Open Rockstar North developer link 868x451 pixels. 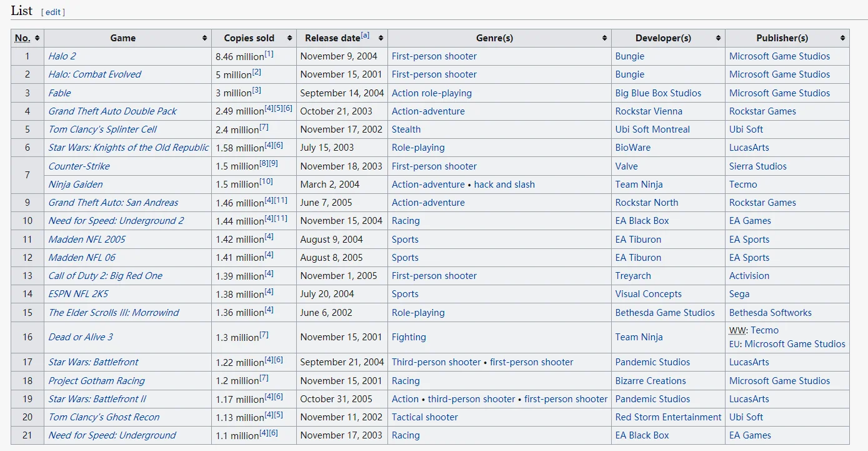pos(647,203)
